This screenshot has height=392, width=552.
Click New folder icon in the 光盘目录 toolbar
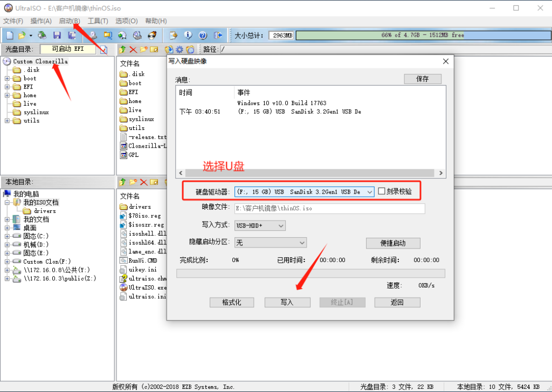pos(143,49)
